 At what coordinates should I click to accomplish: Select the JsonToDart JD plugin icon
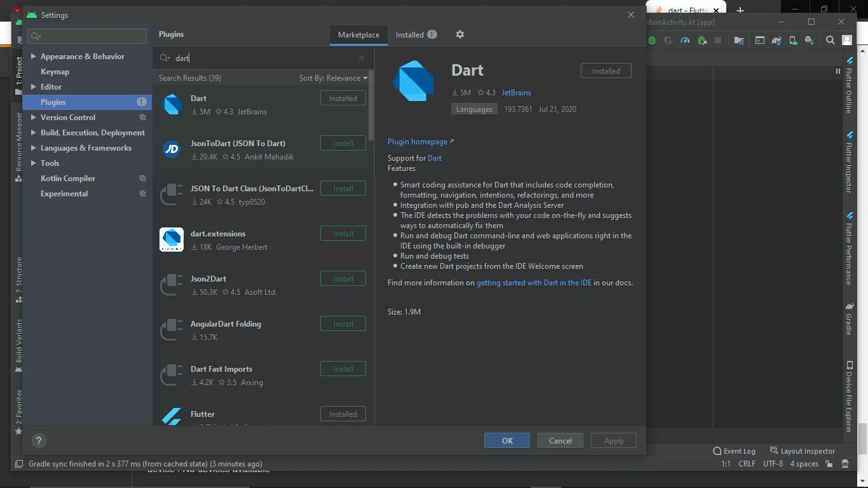coord(172,149)
